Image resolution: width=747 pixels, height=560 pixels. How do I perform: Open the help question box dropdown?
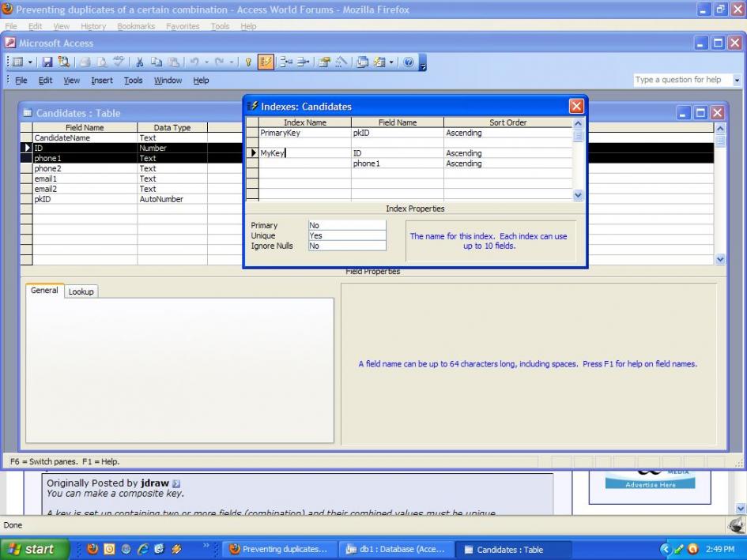click(x=738, y=80)
